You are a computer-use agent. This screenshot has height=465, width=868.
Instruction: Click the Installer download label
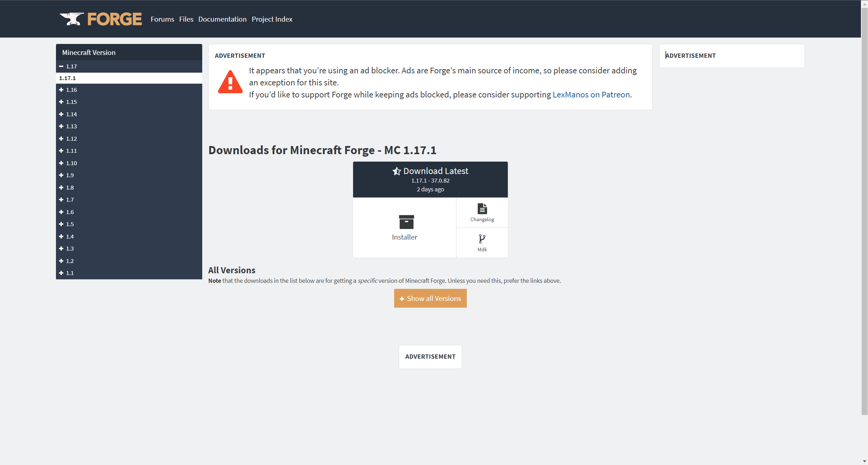pos(404,237)
